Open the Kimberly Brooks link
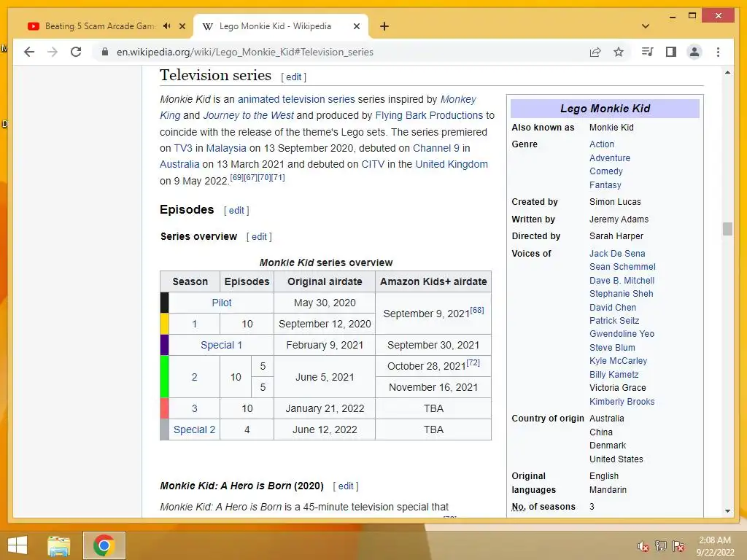Viewport: 747px width, 560px height. click(622, 402)
